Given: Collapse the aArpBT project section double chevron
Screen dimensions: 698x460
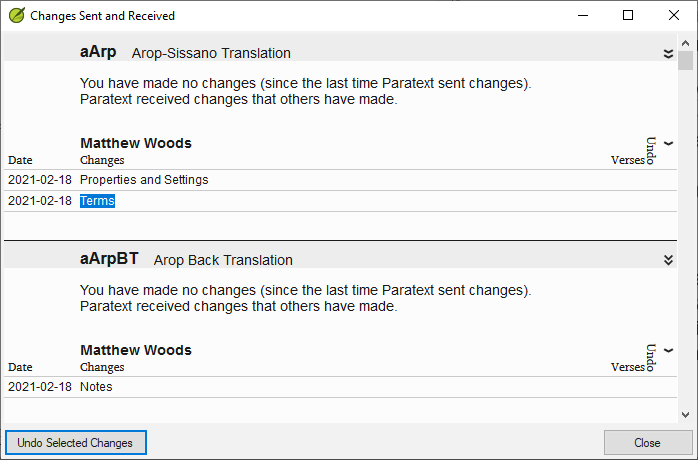Looking at the screenshot, I should 668,260.
